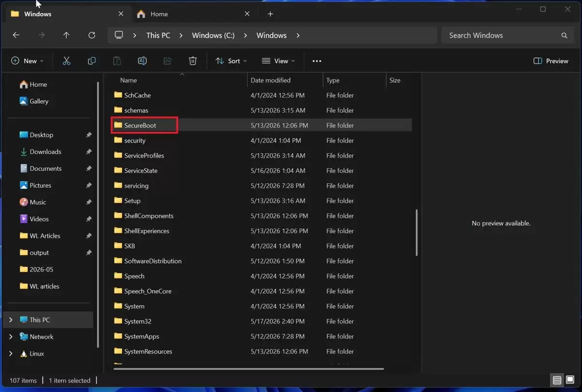Close the Windows tab
Viewport: 582px width, 392px height.
click(x=121, y=14)
